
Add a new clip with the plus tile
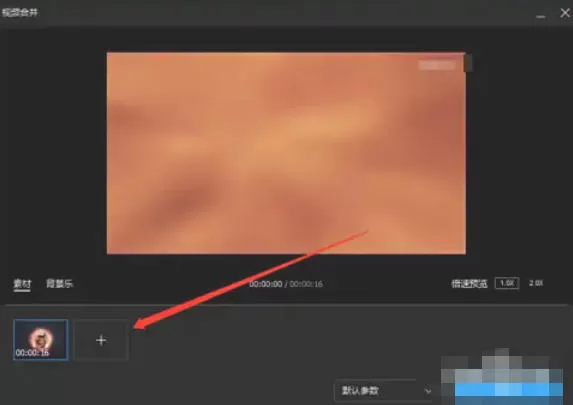(101, 340)
